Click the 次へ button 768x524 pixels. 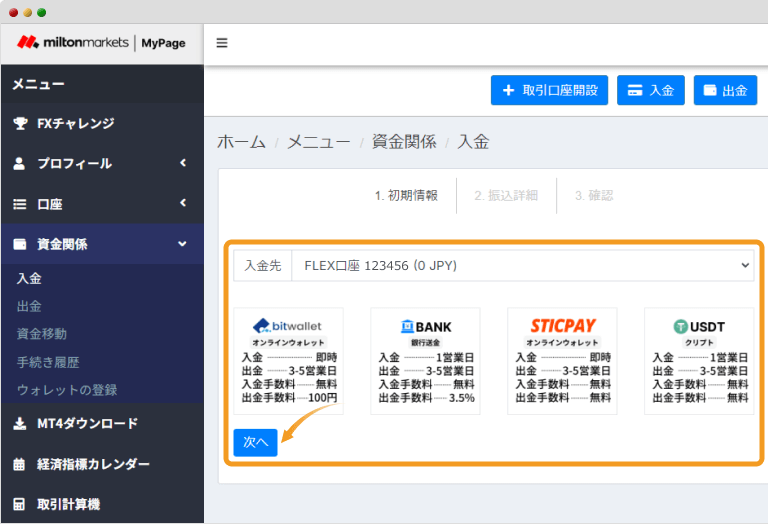255,442
